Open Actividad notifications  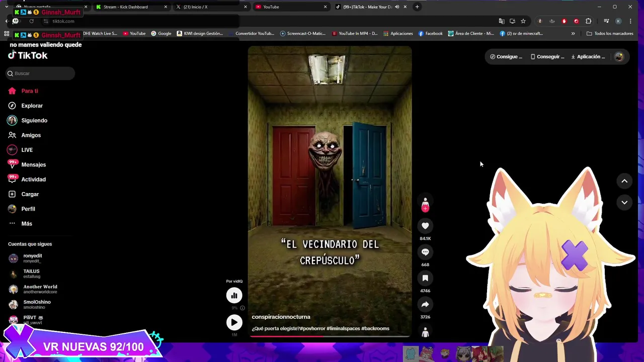pyautogui.click(x=26, y=179)
